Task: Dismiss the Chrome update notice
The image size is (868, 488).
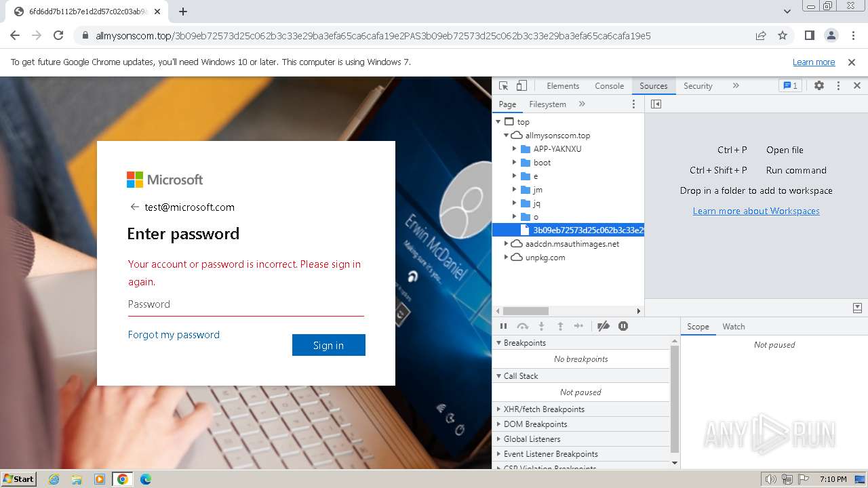Action: click(x=852, y=62)
